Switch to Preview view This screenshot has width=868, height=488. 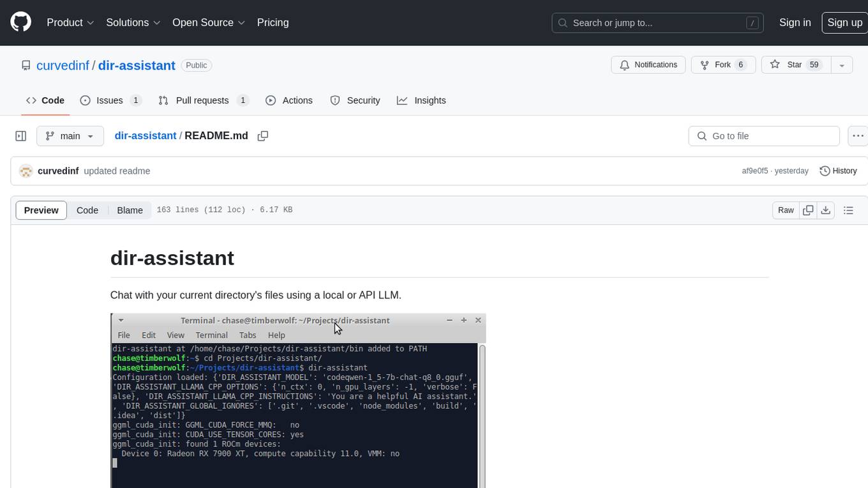(41, 210)
